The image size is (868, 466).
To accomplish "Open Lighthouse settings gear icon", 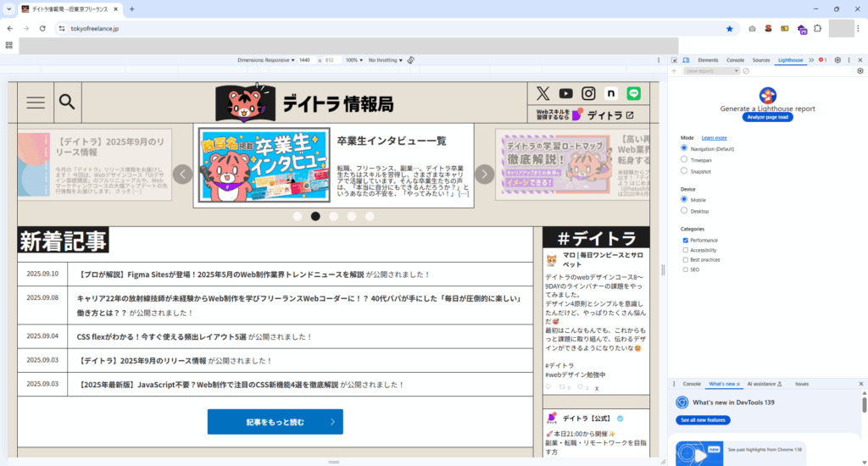I will [x=860, y=71].
